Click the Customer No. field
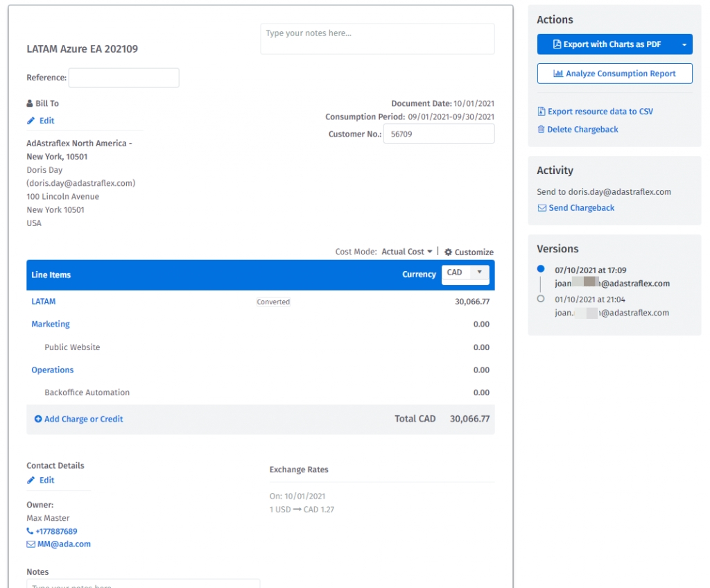Image resolution: width=710 pixels, height=588 pixels. coord(438,134)
